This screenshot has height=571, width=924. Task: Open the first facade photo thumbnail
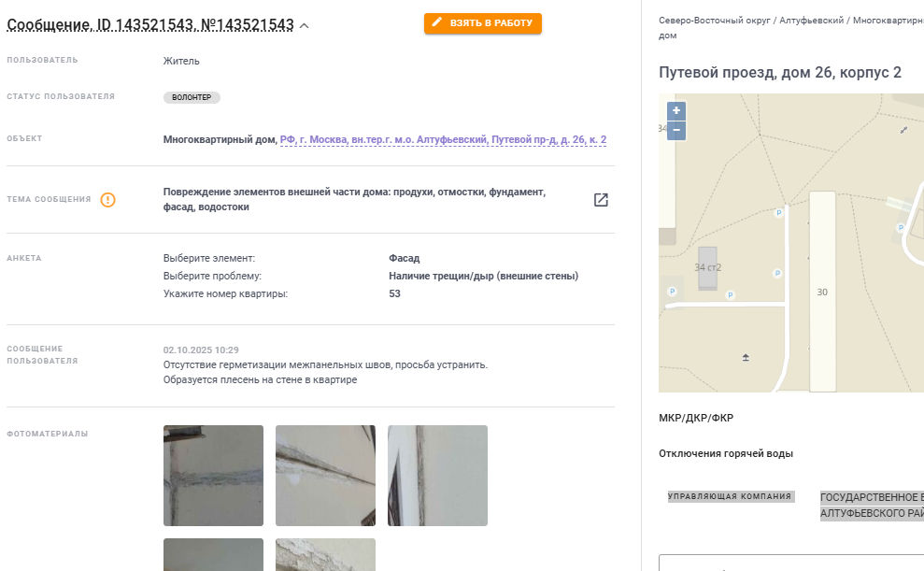(x=213, y=476)
